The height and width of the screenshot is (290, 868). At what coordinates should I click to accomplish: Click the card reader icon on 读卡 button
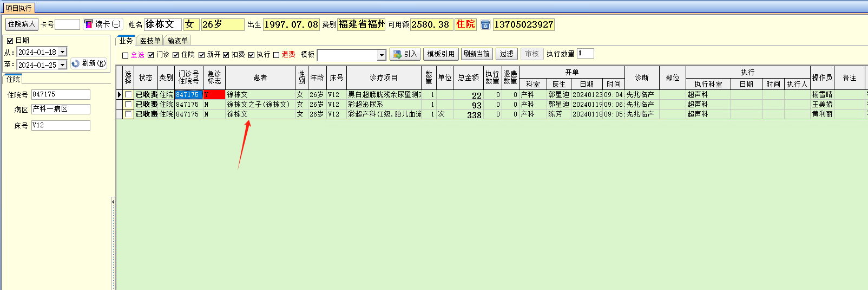[89, 24]
